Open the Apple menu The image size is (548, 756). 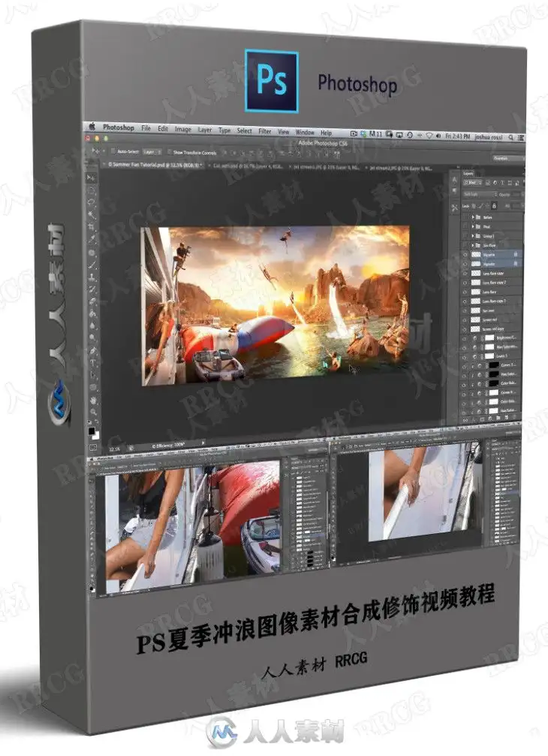tap(92, 126)
